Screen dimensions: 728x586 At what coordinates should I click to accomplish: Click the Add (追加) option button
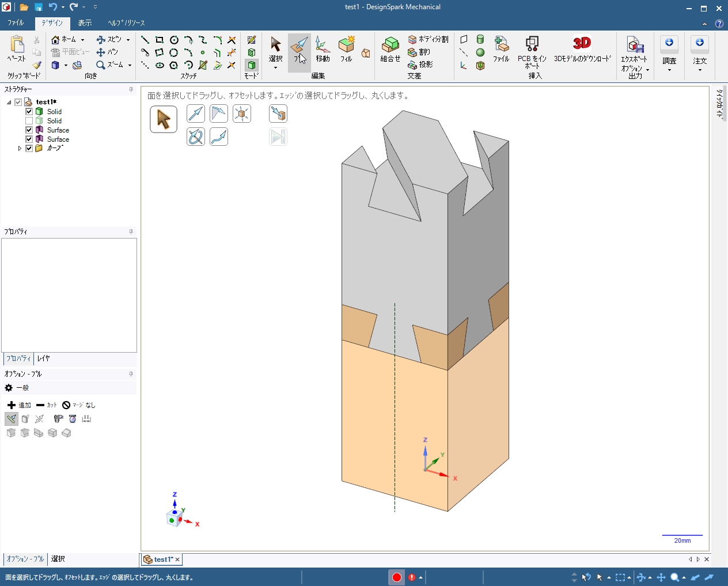(19, 405)
